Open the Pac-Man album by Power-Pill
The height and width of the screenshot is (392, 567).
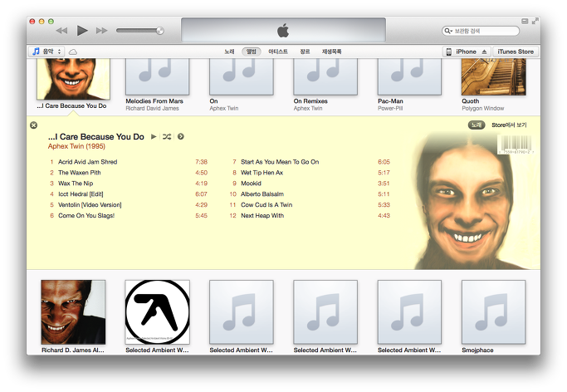[409, 76]
